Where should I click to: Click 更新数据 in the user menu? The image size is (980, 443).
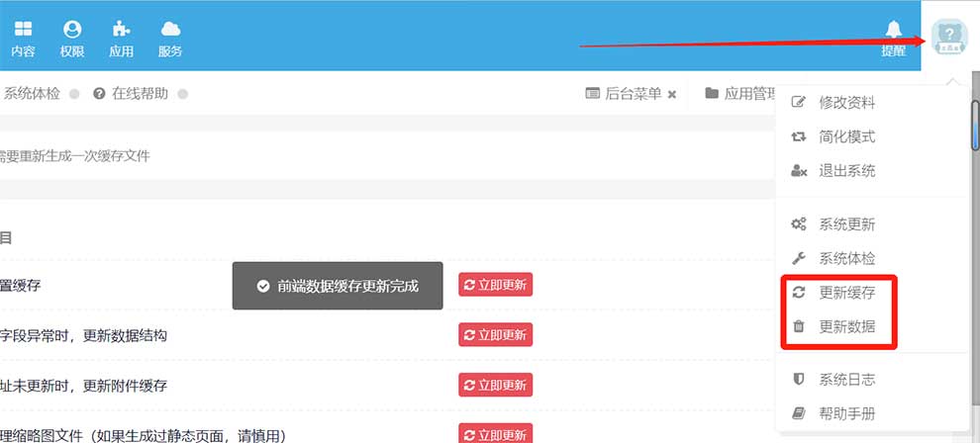click(x=846, y=327)
